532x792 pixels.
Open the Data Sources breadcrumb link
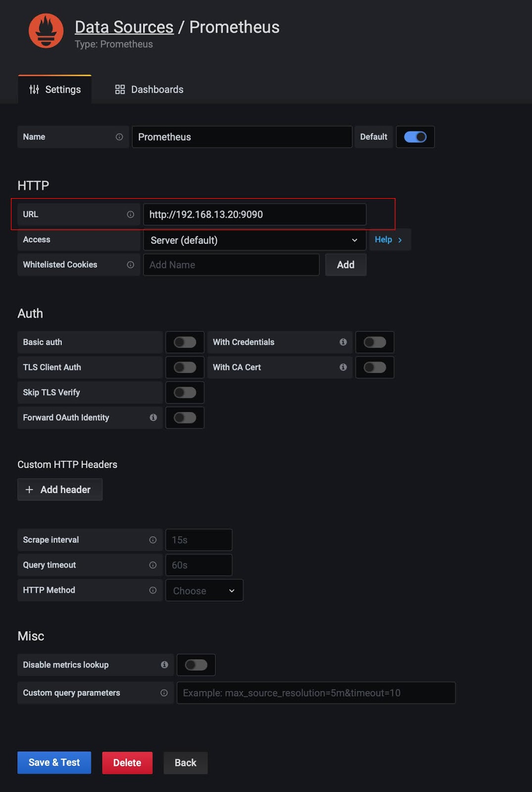pos(124,27)
